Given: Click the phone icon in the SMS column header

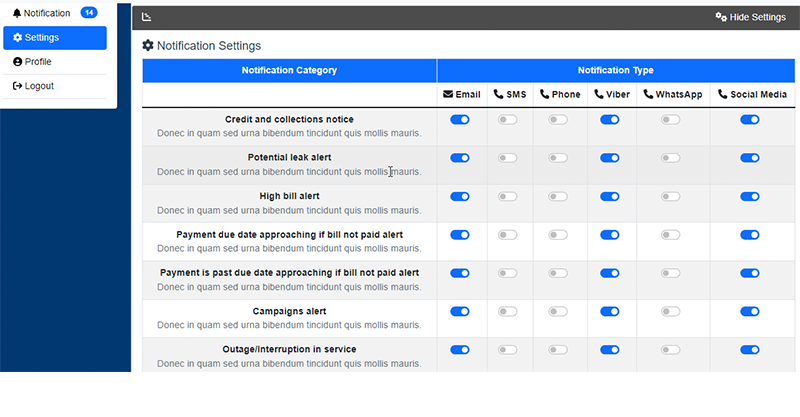Looking at the screenshot, I should (x=498, y=94).
